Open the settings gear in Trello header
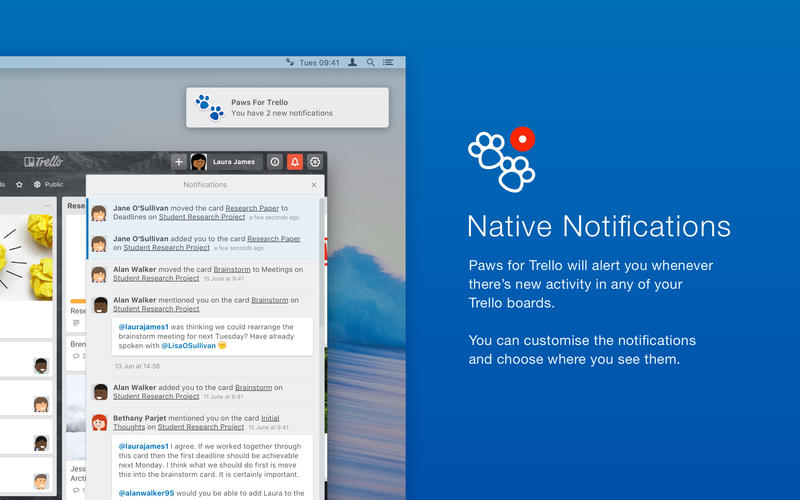The height and width of the screenshot is (500, 800). click(315, 162)
